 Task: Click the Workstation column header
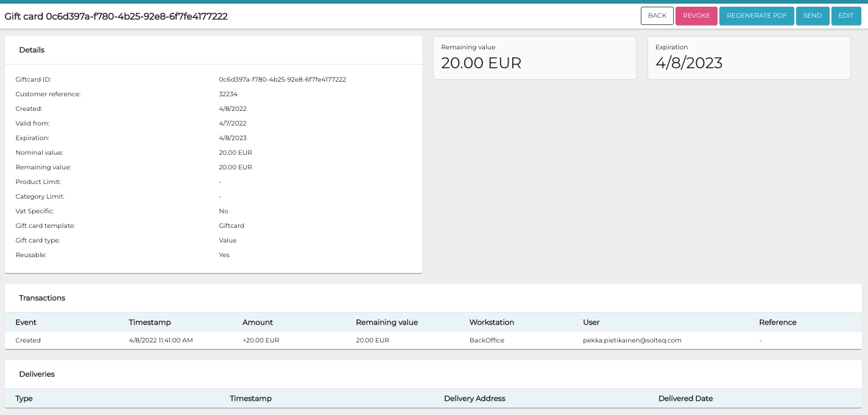(492, 322)
